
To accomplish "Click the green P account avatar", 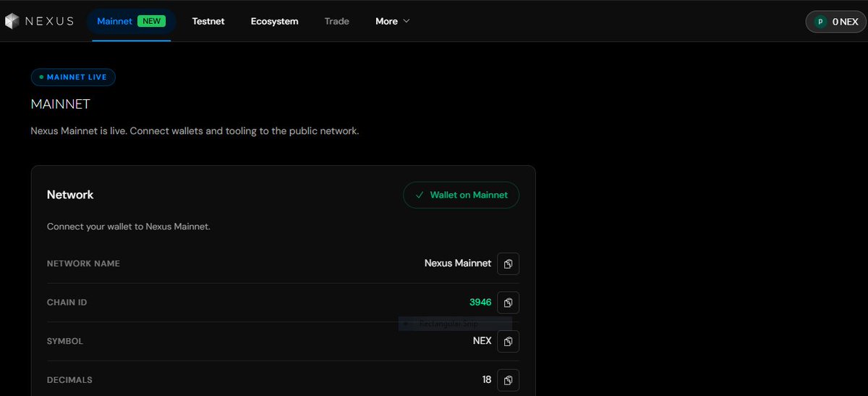I will pos(820,22).
